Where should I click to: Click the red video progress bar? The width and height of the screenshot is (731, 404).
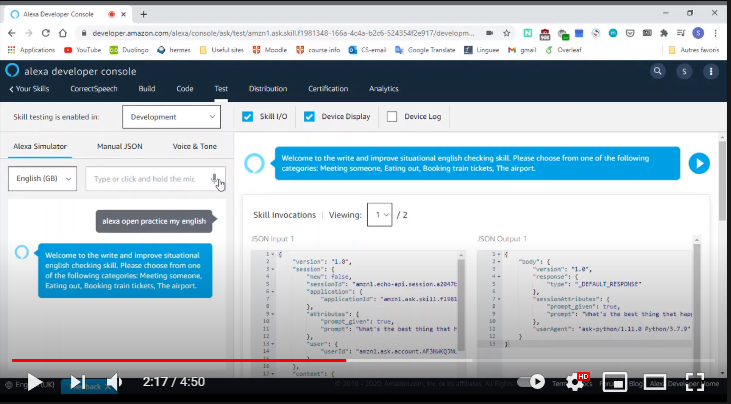[180, 360]
